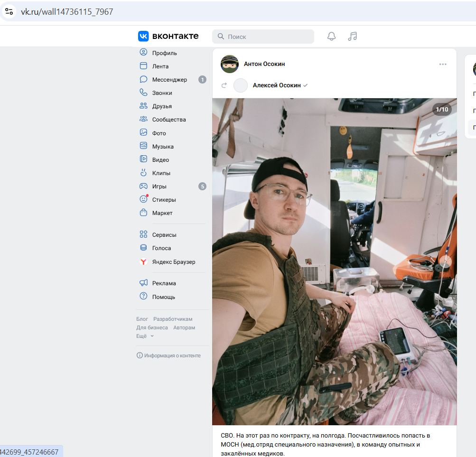476x457 pixels.
Task: Click the вконтакте wordmark text
Action: 175,36
